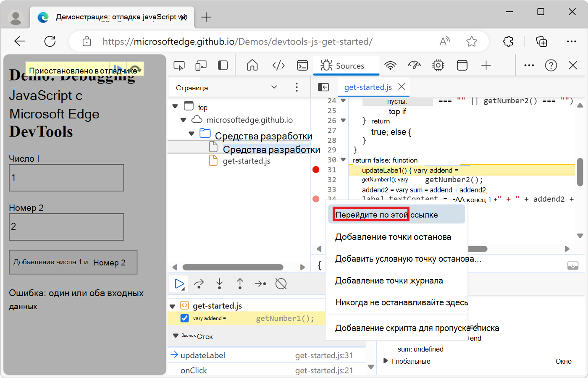Select get-started.js in the file tree
This screenshot has height=378, width=588.
pos(247,161)
